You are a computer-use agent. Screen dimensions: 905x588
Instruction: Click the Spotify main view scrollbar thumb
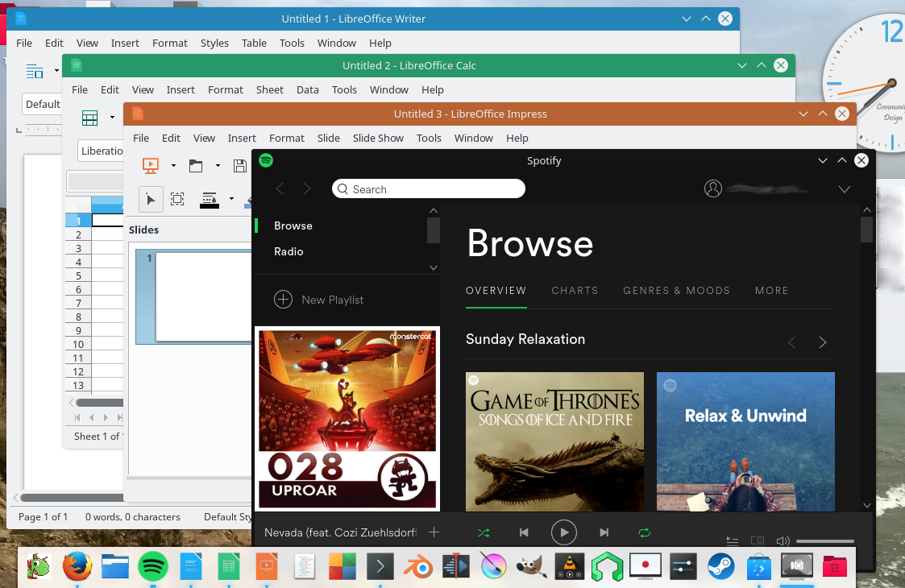tap(866, 230)
